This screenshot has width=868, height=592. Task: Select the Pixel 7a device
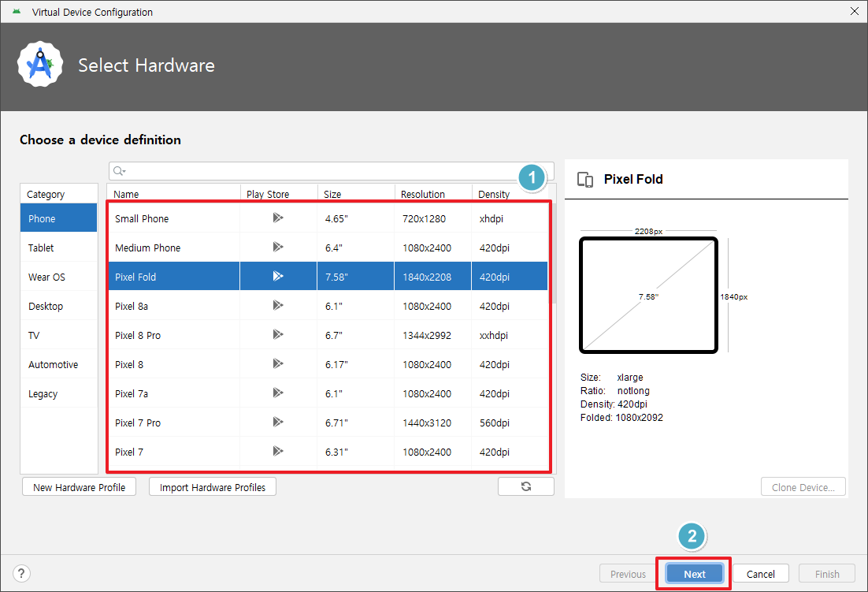[132, 393]
